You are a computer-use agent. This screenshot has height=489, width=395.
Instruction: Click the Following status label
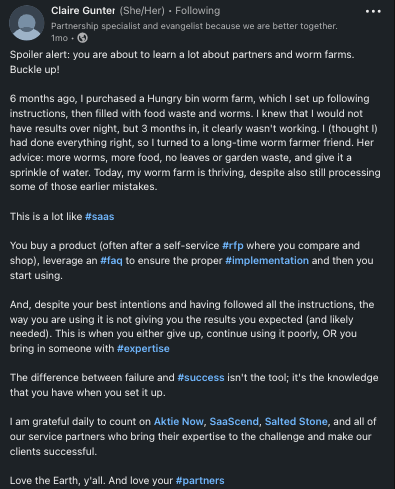pyautogui.click(x=198, y=11)
